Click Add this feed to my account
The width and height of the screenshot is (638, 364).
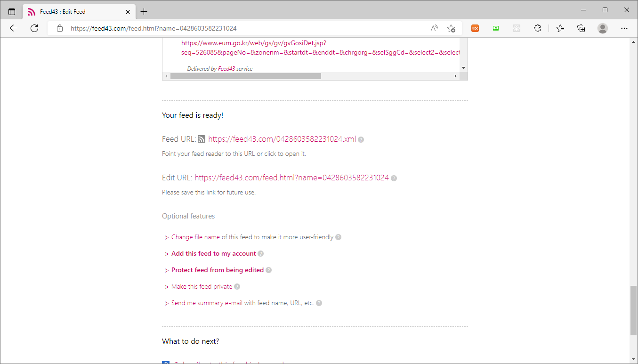tap(214, 253)
